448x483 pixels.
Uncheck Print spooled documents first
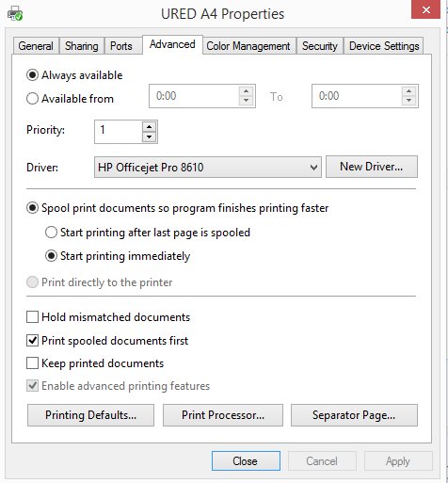32,341
